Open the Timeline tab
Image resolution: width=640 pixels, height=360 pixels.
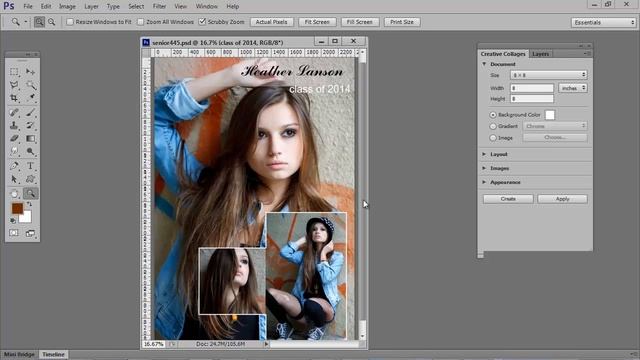point(53,354)
